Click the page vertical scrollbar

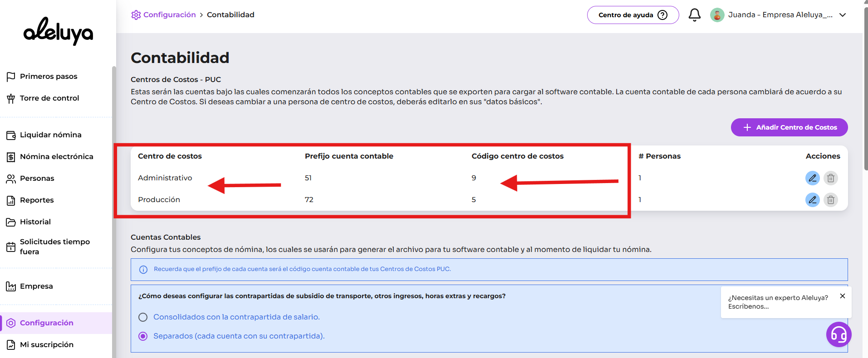(x=865, y=91)
